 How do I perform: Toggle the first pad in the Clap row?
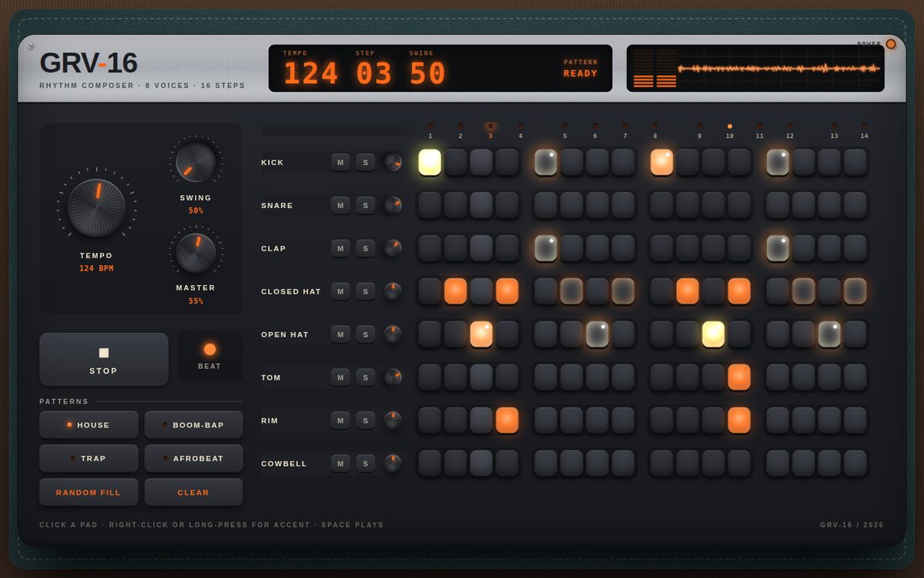pyautogui.click(x=430, y=248)
